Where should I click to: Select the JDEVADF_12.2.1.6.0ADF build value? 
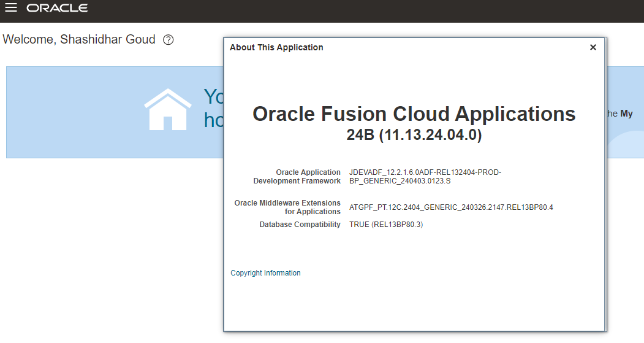coord(425,177)
